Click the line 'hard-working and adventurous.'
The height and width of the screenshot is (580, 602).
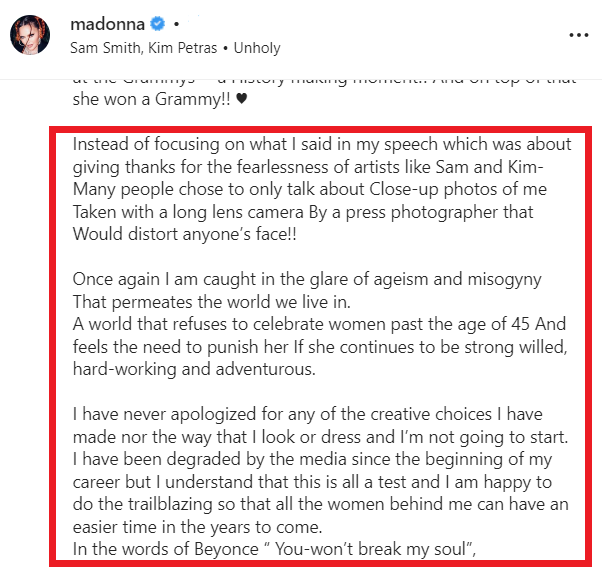[x=194, y=369]
